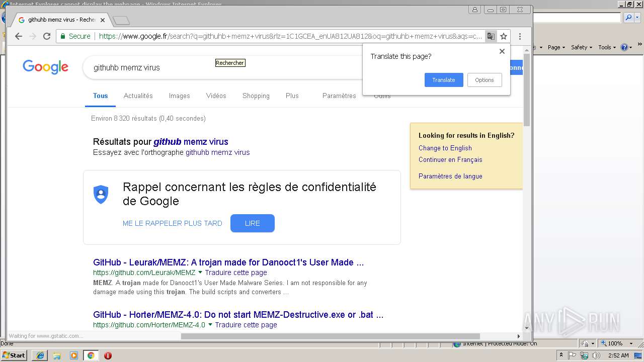Close the githuhb memz virus tab

pos(103,20)
